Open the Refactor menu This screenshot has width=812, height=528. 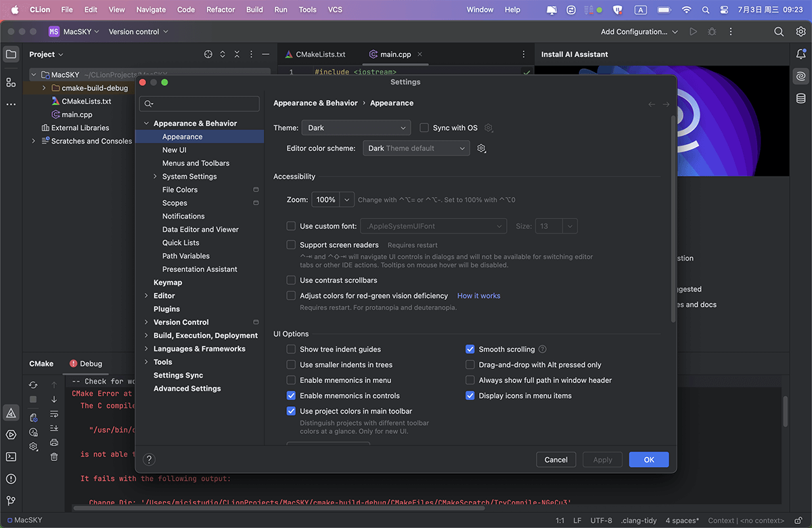click(x=221, y=9)
